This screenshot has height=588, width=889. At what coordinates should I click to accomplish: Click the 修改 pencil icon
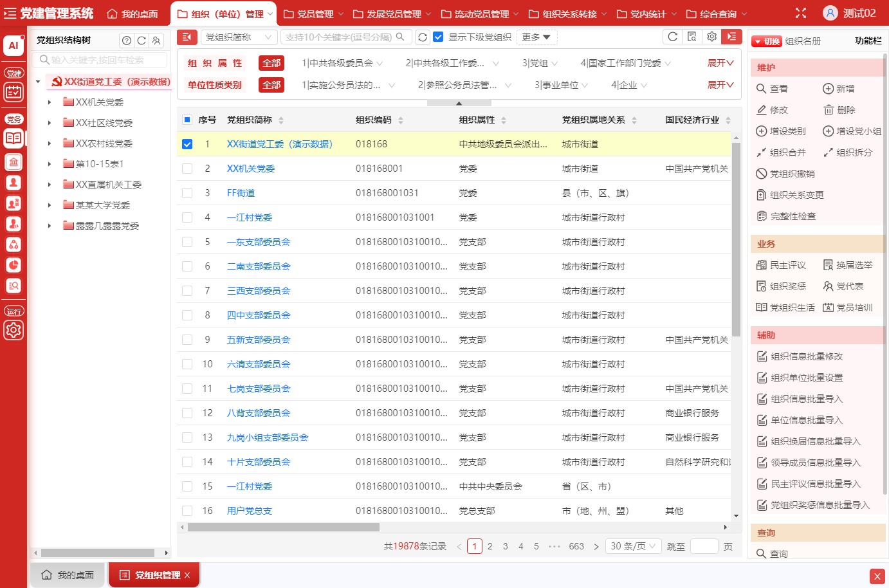point(762,110)
